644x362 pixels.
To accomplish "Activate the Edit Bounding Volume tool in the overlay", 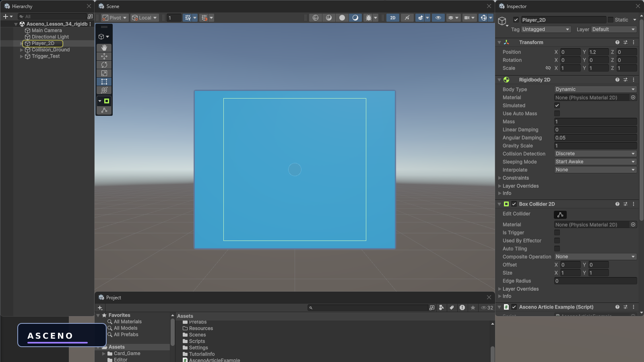I will pyautogui.click(x=107, y=101).
